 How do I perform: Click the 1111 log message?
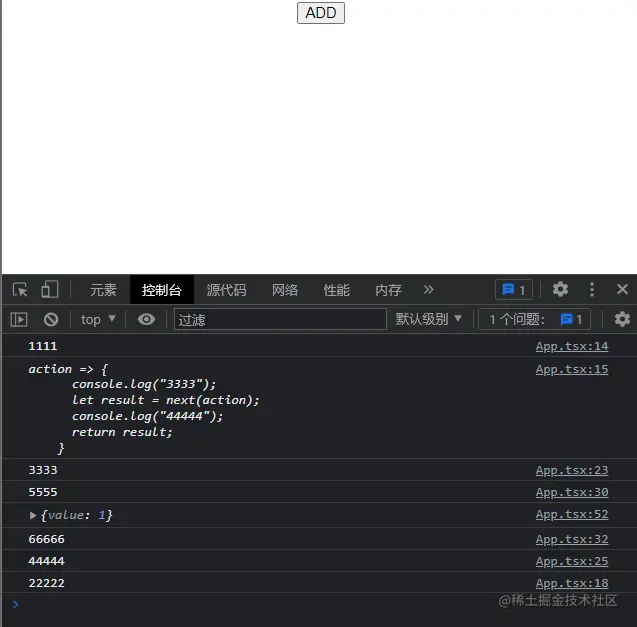pos(43,346)
